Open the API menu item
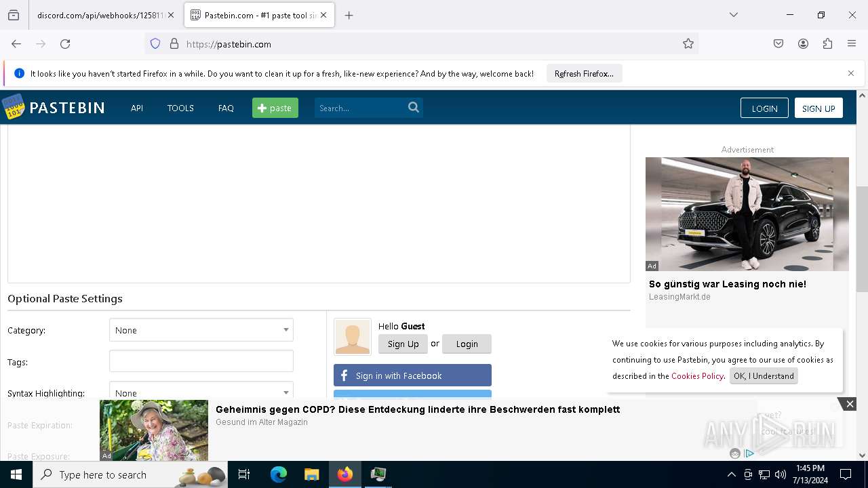The height and width of the screenshot is (488, 868). pos(137,108)
